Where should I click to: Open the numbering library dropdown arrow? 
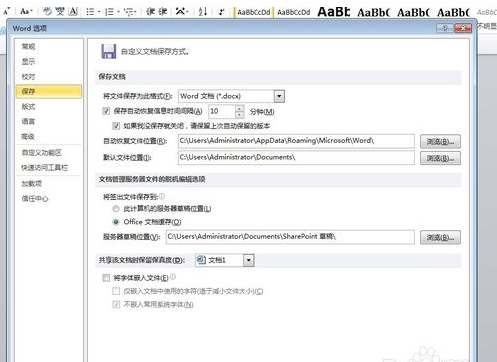(x=118, y=12)
